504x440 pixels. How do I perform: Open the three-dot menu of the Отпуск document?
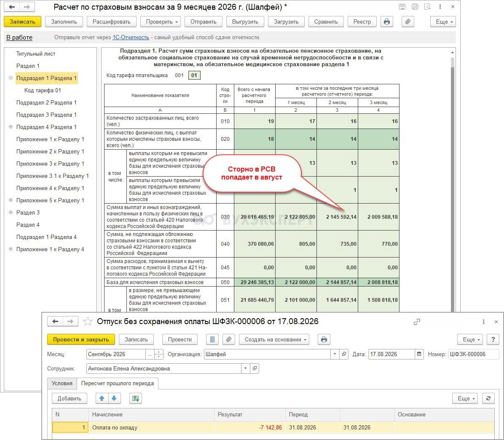(483, 322)
